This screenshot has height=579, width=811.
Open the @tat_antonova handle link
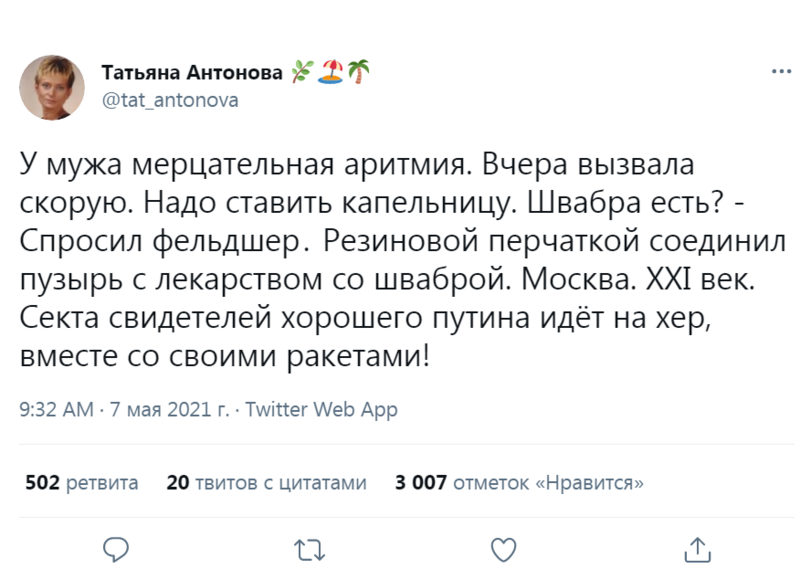pos(170,99)
